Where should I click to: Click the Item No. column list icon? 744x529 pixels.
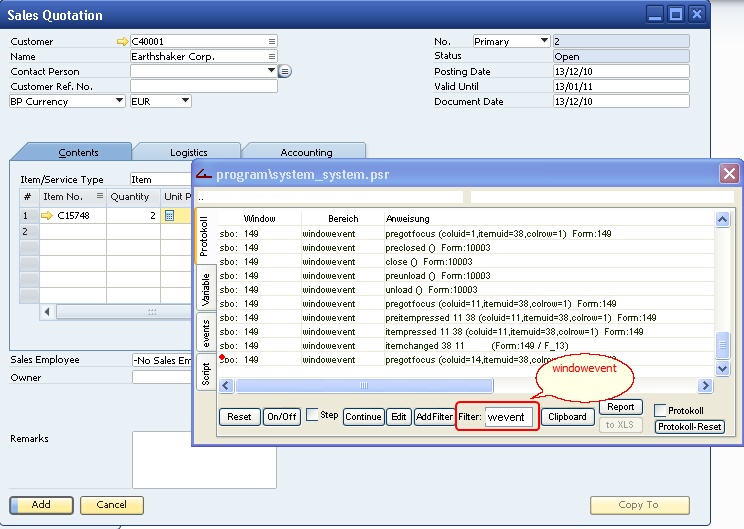pos(99,197)
